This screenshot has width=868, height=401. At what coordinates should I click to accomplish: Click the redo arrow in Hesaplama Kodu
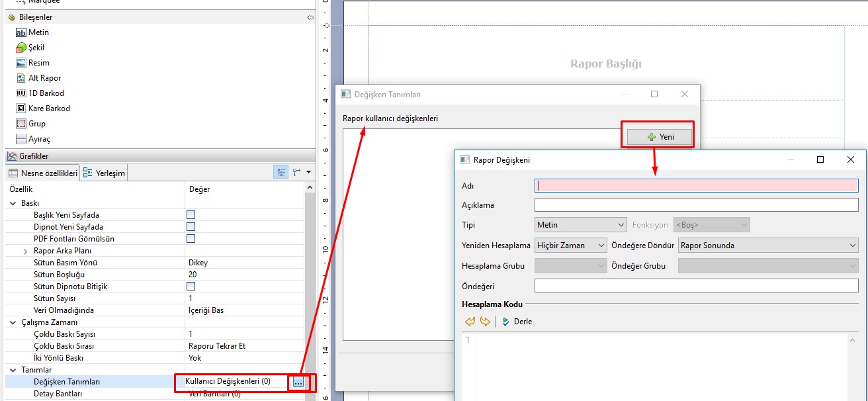click(x=485, y=322)
